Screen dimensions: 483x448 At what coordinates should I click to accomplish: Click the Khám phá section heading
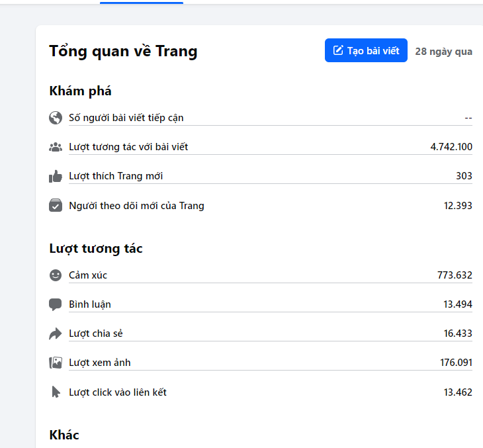[x=80, y=91]
